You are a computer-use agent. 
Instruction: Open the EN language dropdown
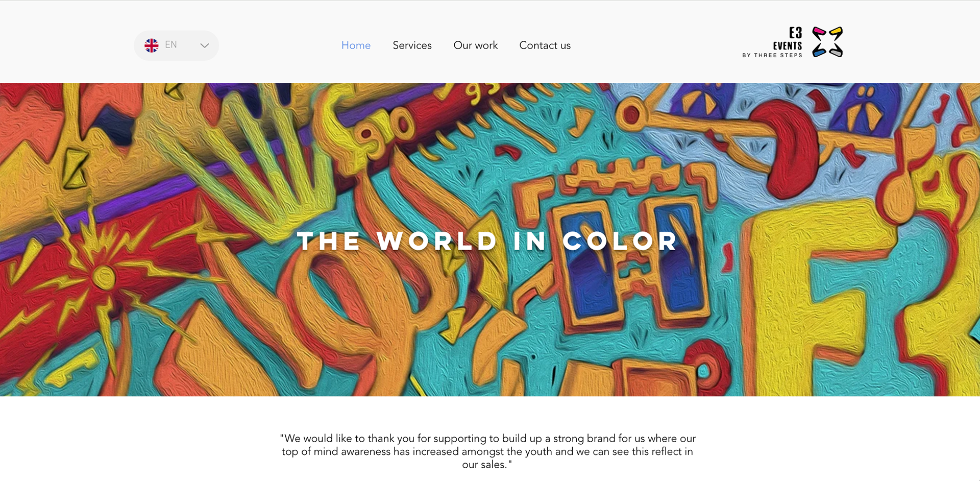pyautogui.click(x=176, y=45)
